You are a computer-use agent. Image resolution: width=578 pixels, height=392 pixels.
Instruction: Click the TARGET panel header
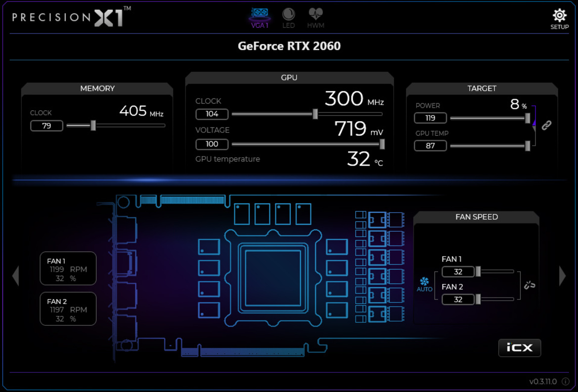(x=482, y=88)
